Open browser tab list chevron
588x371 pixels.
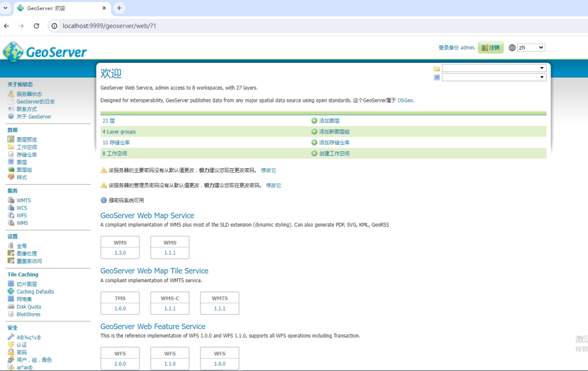tap(5, 8)
